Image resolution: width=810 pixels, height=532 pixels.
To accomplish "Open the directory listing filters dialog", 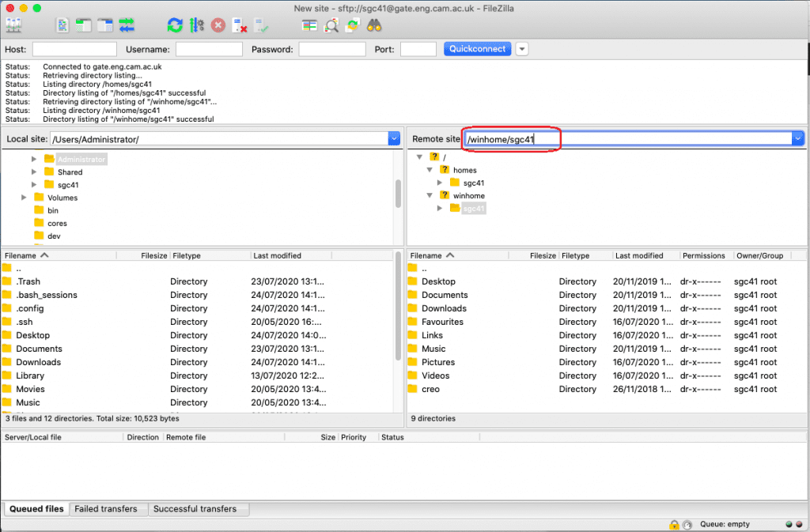I will [x=310, y=25].
